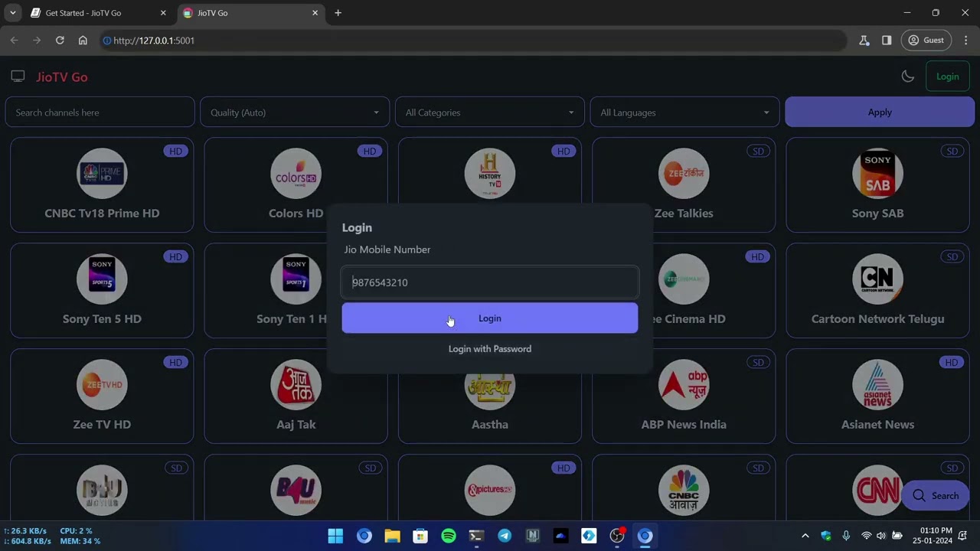The image size is (980, 551).
Task: Open the Colors HD channel logo
Action: click(x=296, y=173)
